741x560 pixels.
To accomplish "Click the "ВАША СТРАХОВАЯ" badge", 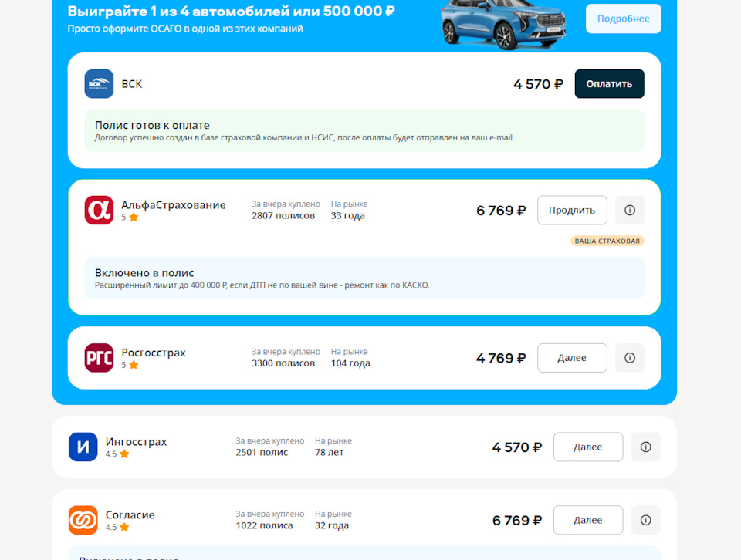I will [607, 241].
